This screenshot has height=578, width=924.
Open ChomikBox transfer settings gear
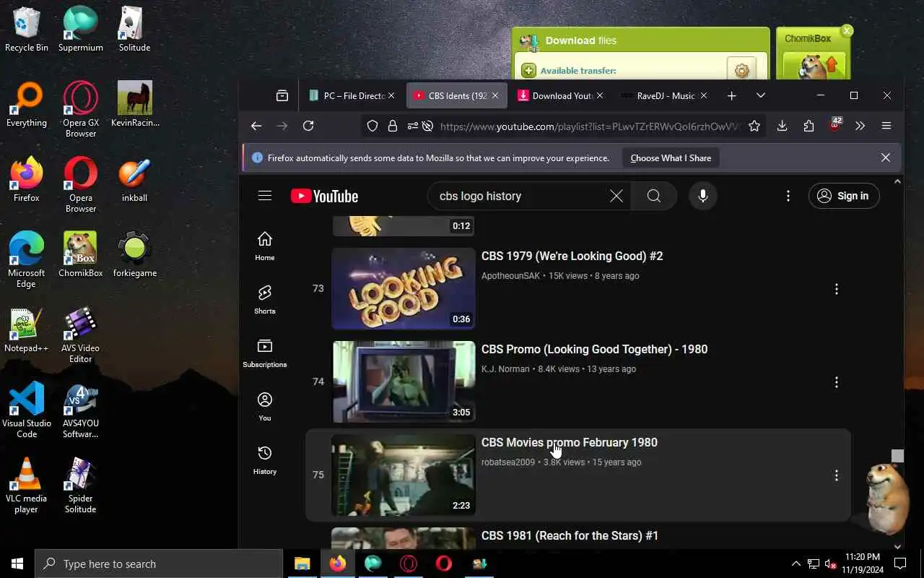pyautogui.click(x=741, y=70)
